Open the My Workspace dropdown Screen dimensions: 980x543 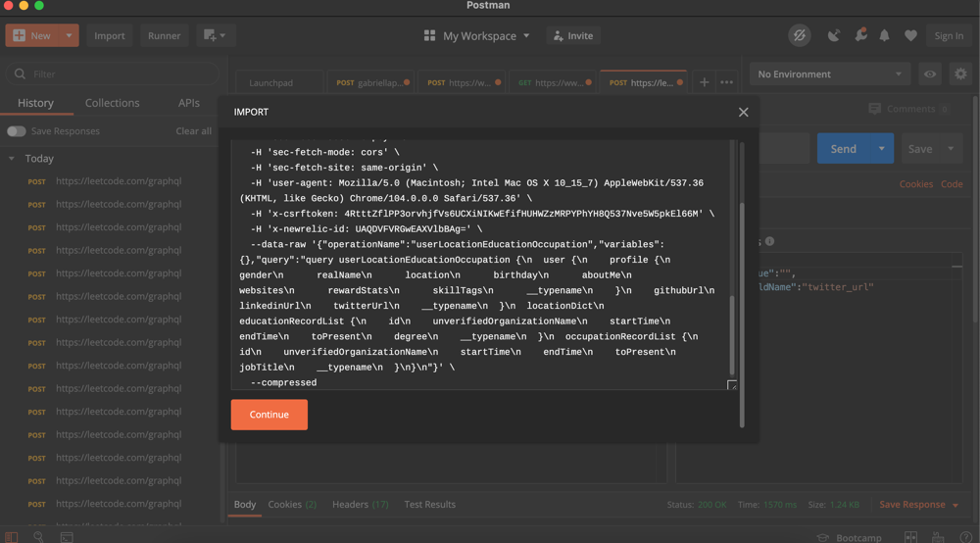point(476,35)
